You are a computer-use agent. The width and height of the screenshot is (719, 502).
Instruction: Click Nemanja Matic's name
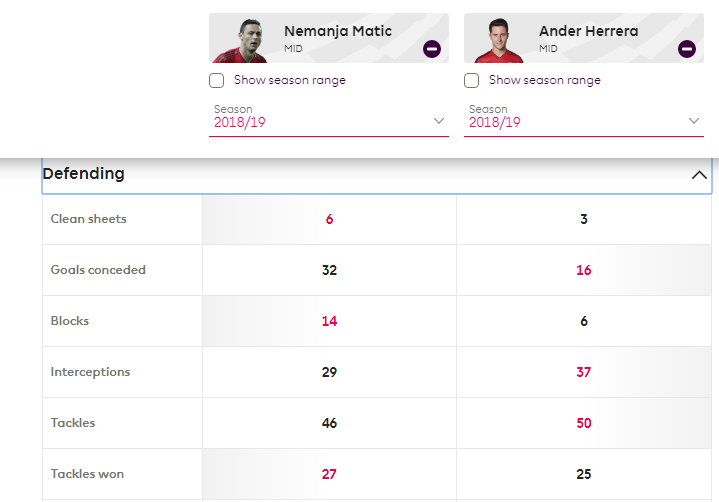338,31
